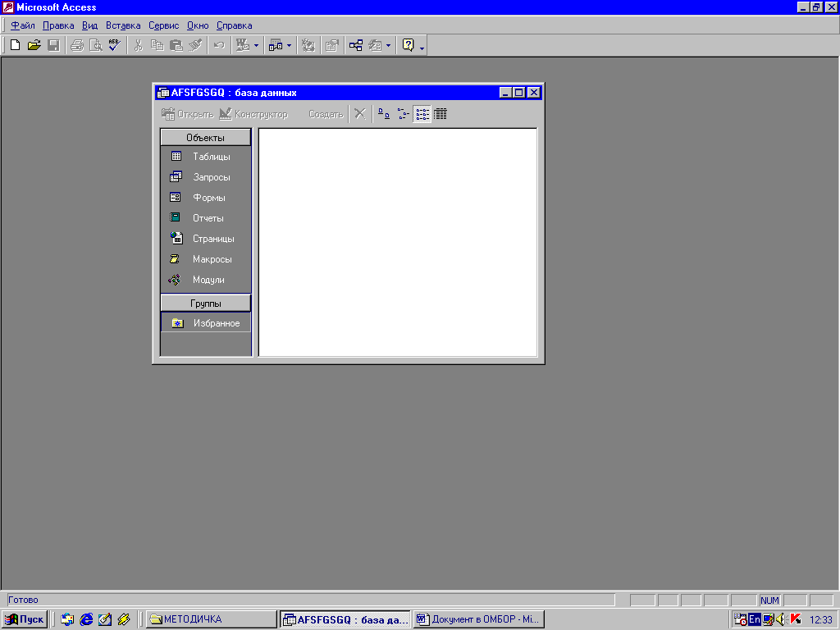
Task: Open the Файл menu
Action: click(22, 25)
